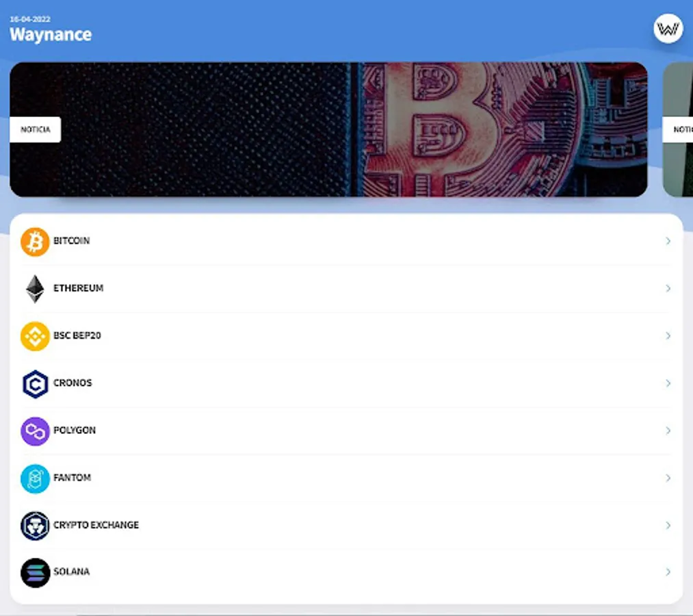Image resolution: width=693 pixels, height=616 pixels.
Task: Choose the Cronos hexagon icon
Action: tap(35, 384)
